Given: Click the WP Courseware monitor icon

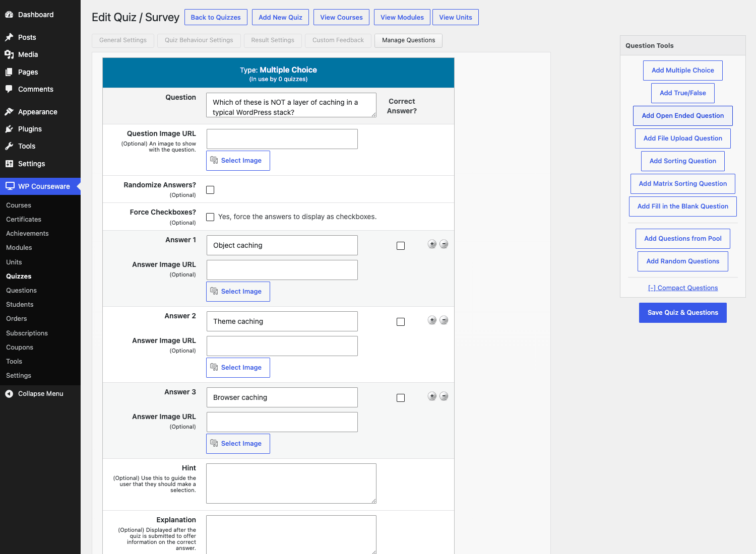Looking at the screenshot, I should (x=10, y=186).
